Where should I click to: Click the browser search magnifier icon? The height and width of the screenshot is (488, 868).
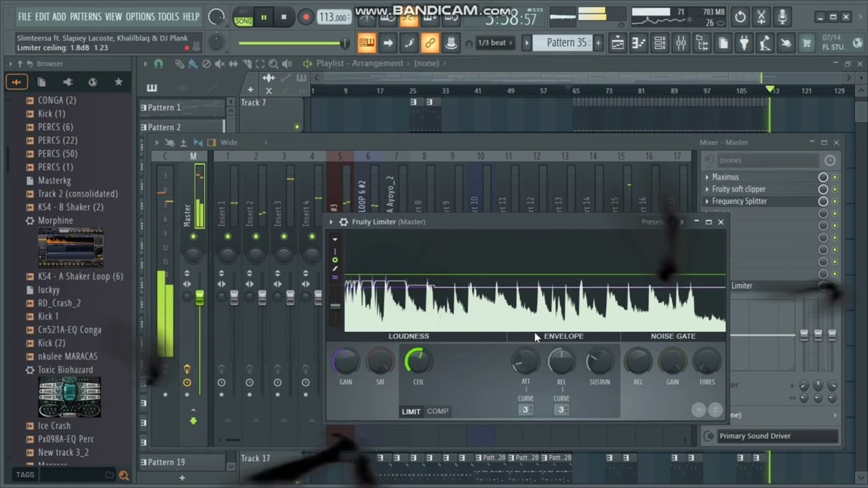point(124,475)
